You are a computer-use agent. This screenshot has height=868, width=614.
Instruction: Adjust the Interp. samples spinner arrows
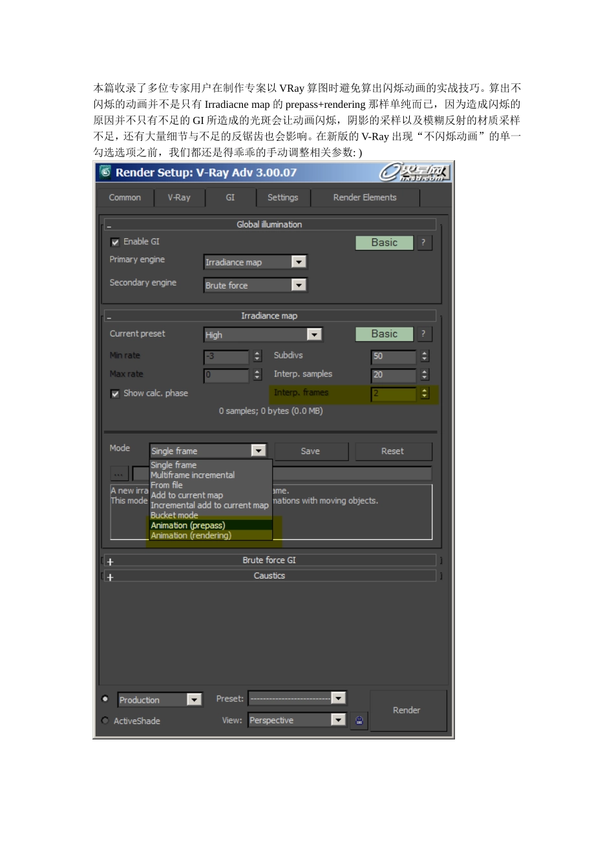click(425, 375)
